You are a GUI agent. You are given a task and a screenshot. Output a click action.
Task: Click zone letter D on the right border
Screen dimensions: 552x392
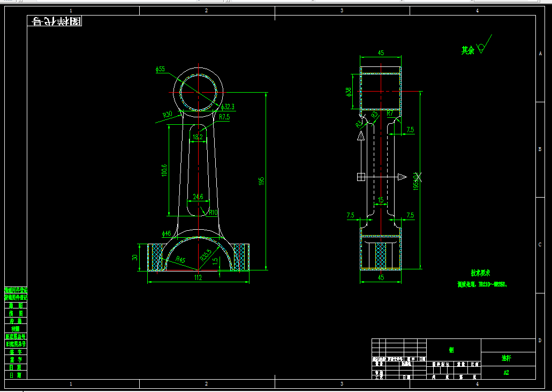(x=540, y=340)
